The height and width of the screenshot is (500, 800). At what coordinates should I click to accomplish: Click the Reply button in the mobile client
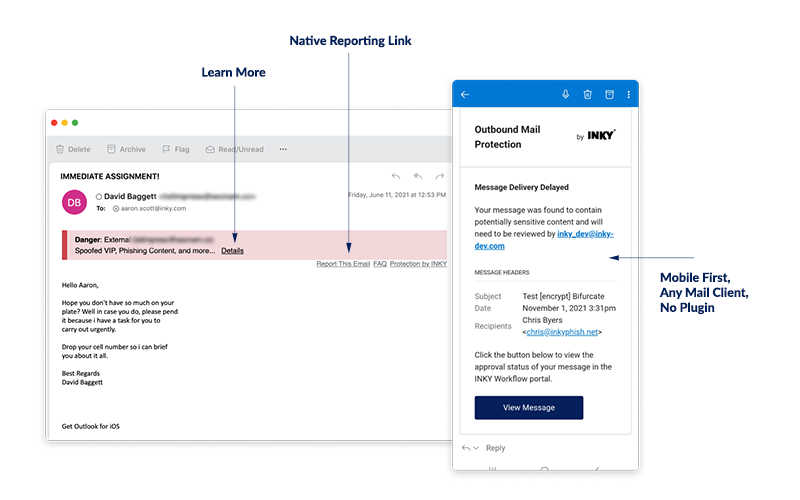(495, 448)
